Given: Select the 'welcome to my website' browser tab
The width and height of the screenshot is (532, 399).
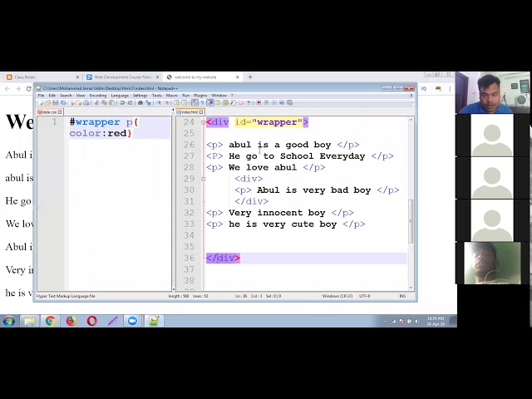Looking at the screenshot, I should [203, 77].
